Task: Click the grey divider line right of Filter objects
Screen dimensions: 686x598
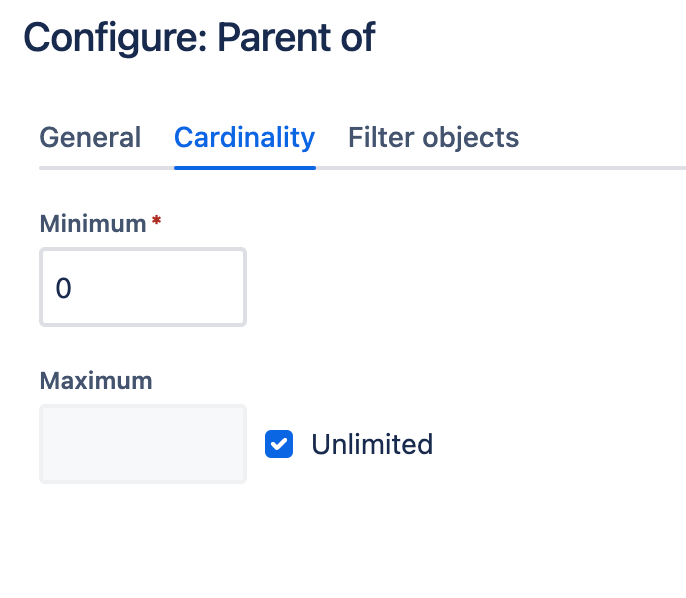Action: (x=600, y=167)
